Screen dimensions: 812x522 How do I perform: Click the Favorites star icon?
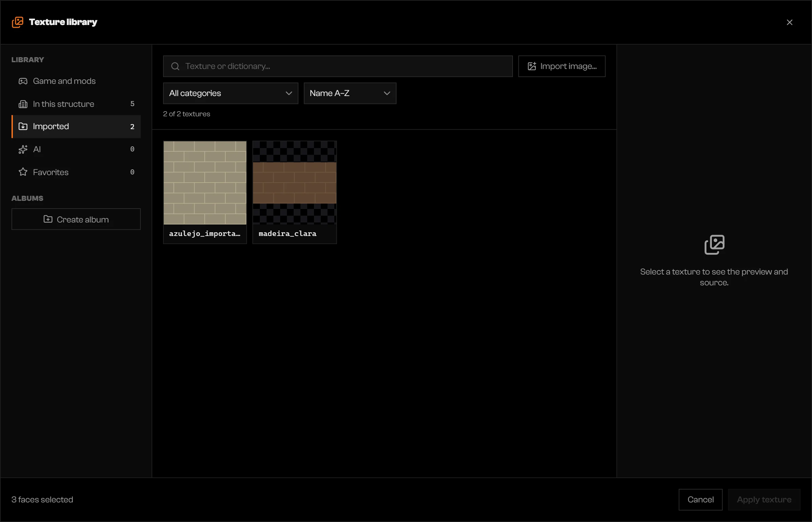click(x=23, y=172)
